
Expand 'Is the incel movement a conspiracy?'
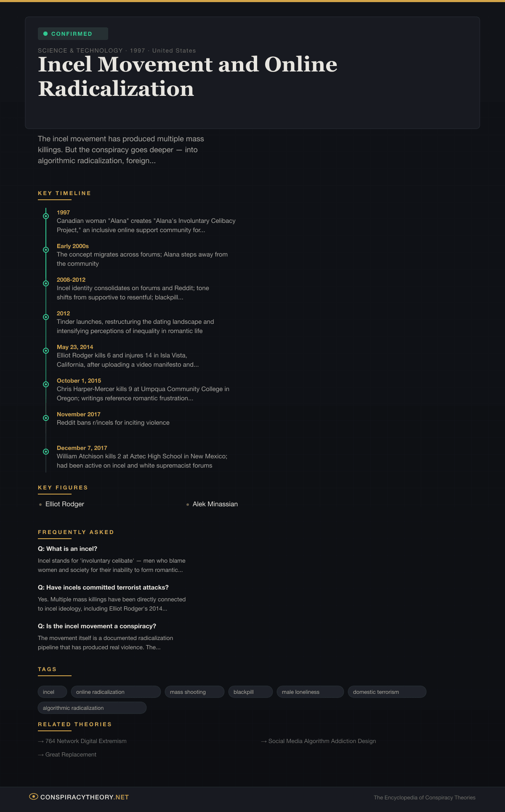(97, 626)
